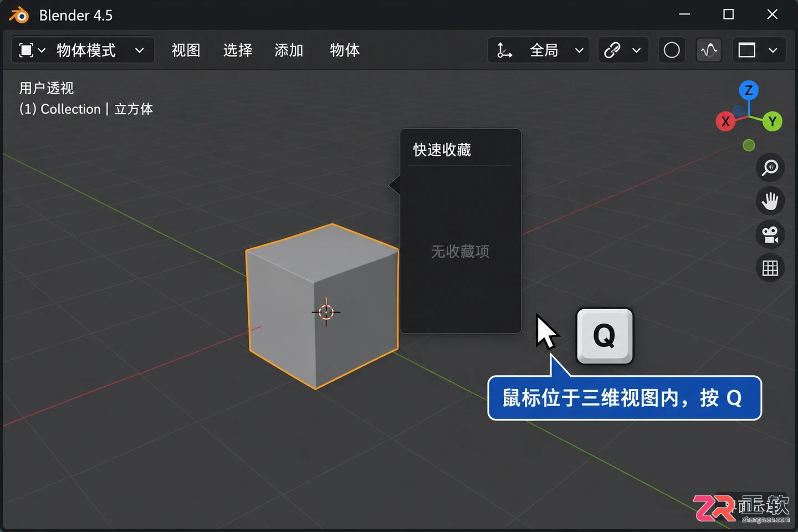Click the Z axis on navigation gizmo
Viewport: 798px width, 532px height.
click(749, 90)
